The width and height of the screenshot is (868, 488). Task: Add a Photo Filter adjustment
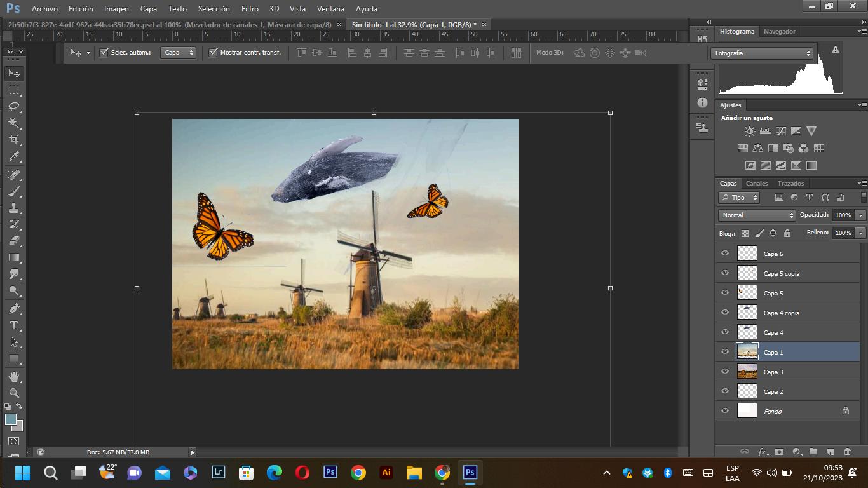789,148
